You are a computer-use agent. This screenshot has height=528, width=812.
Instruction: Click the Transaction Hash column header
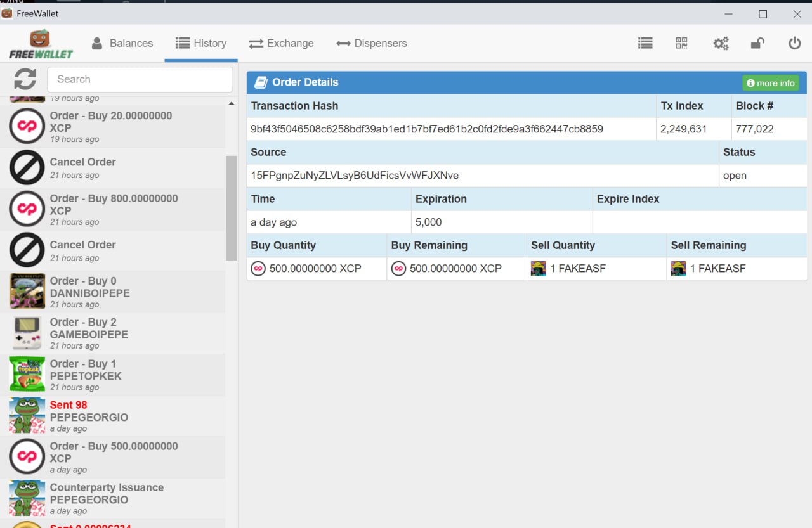(x=294, y=106)
